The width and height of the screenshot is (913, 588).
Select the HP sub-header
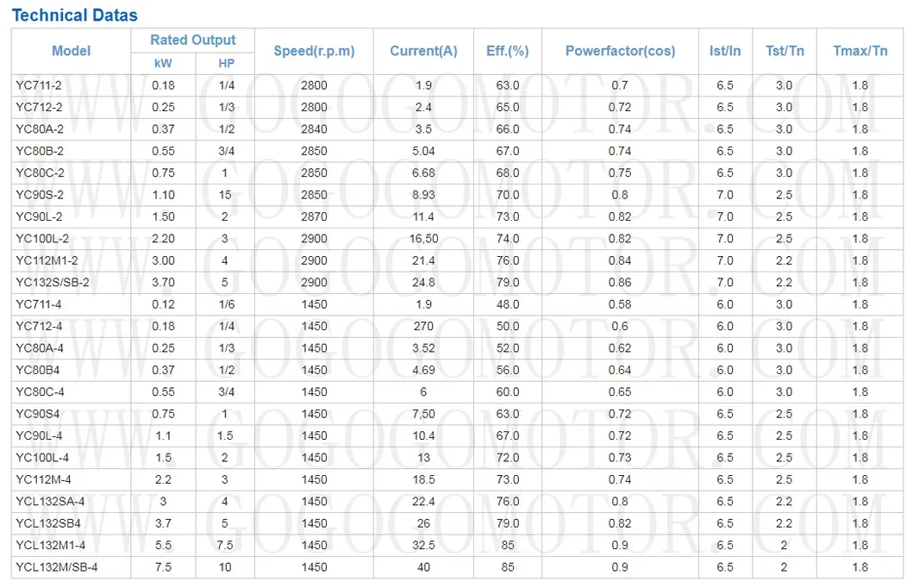(x=225, y=63)
